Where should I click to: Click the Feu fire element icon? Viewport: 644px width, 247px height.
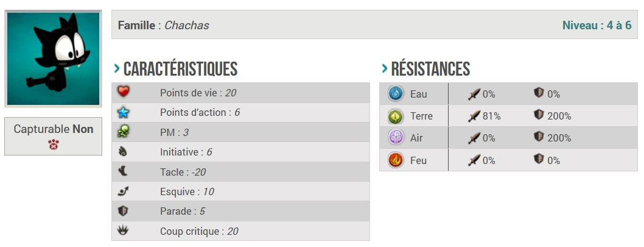(x=396, y=160)
